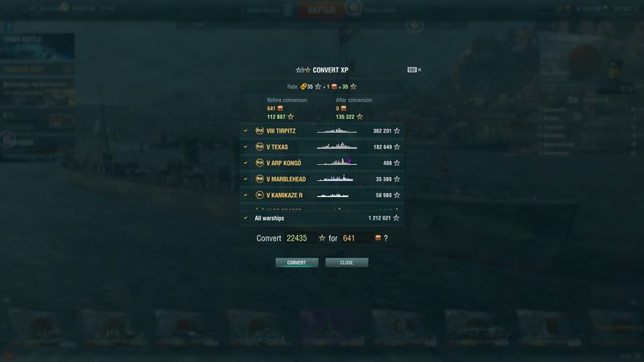
Task: Toggle the V Marblehead checkbox
Action: 246,179
